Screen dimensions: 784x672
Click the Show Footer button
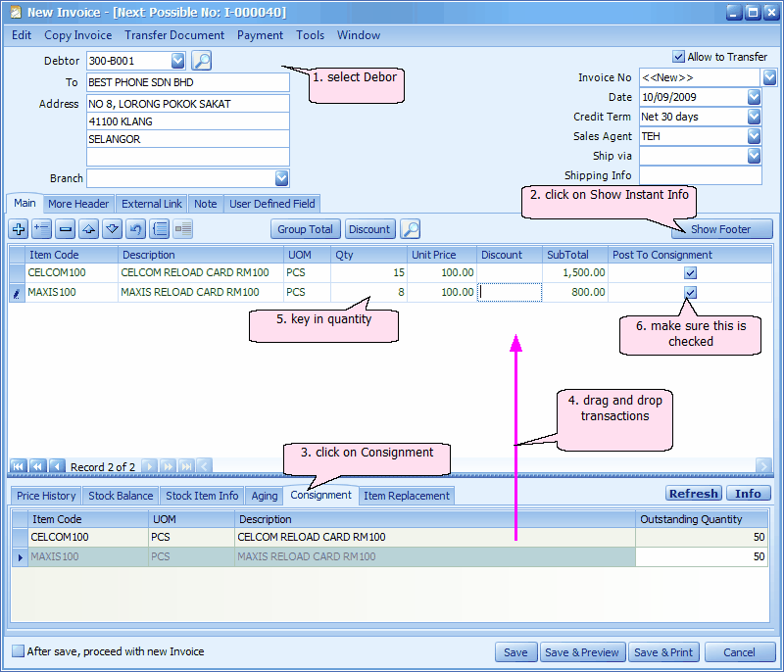coord(721,229)
